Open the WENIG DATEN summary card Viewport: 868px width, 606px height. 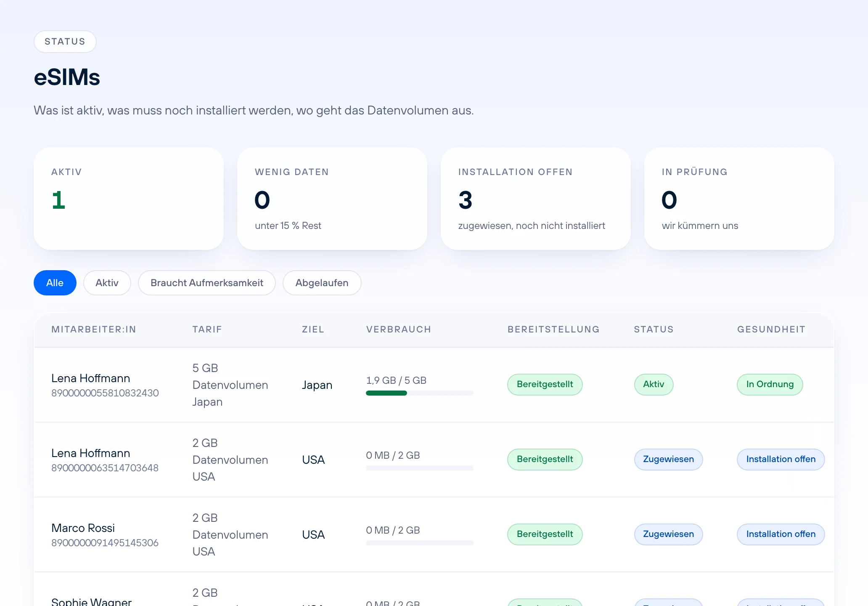(x=332, y=199)
